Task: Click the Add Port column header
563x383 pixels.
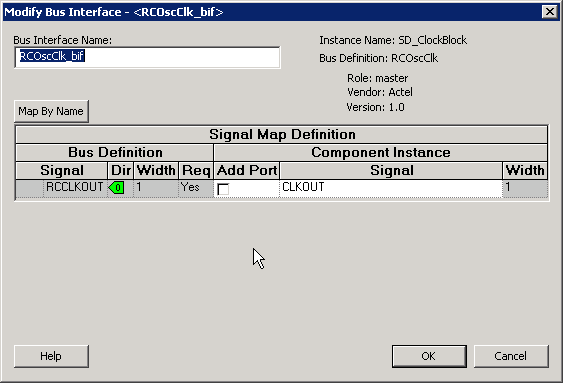Action: coord(247,171)
